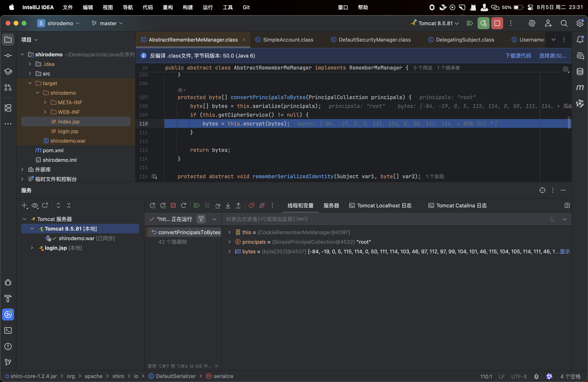Image resolution: width=588 pixels, height=382 pixels.
Task: Switch to SimpleAccount.class tab
Action: pyautogui.click(x=288, y=40)
